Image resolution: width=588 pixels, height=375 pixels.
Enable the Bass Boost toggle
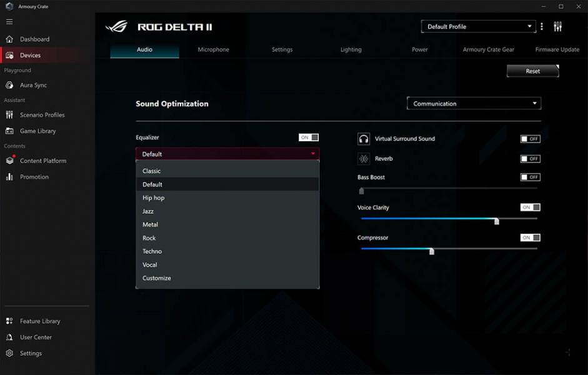click(x=531, y=177)
